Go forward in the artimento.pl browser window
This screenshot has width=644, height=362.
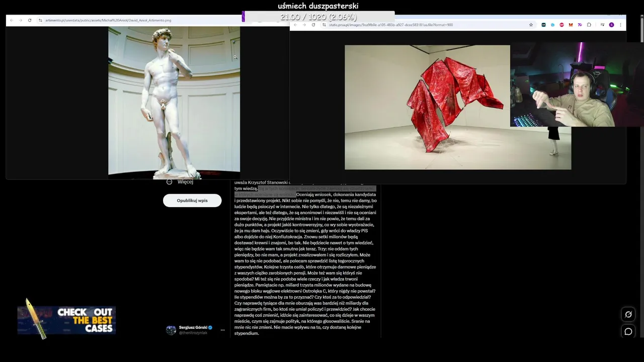[x=21, y=20]
